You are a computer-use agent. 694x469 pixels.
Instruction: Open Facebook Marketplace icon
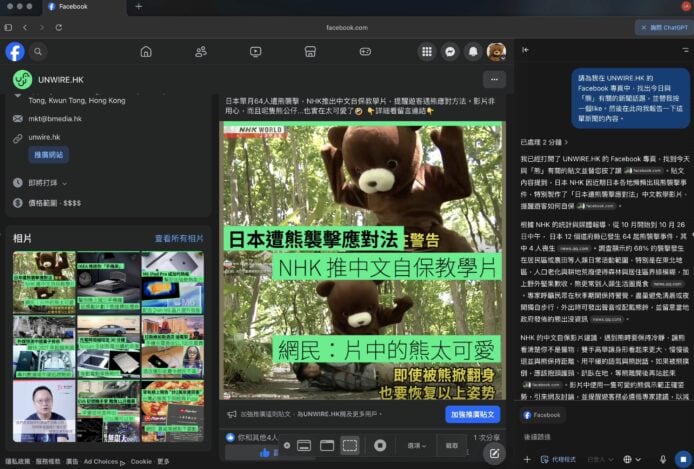pos(310,51)
